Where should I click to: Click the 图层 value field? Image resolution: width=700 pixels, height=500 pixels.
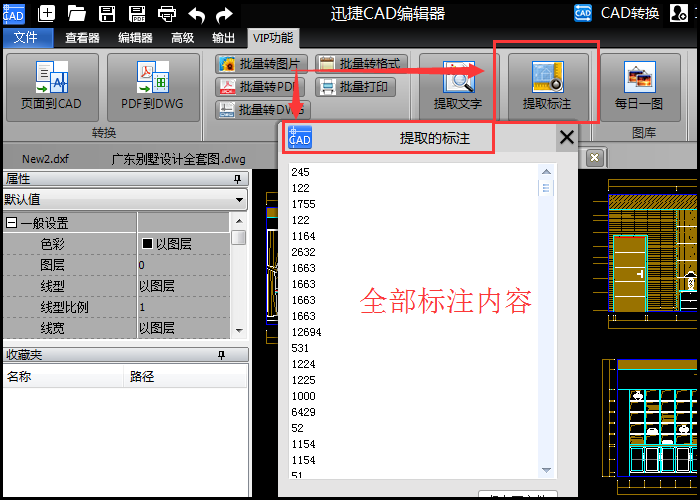[183, 265]
